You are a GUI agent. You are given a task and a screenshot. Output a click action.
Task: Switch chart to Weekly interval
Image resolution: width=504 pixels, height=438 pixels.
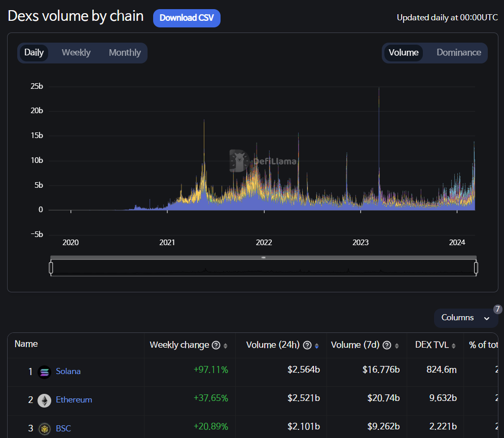pyautogui.click(x=76, y=53)
